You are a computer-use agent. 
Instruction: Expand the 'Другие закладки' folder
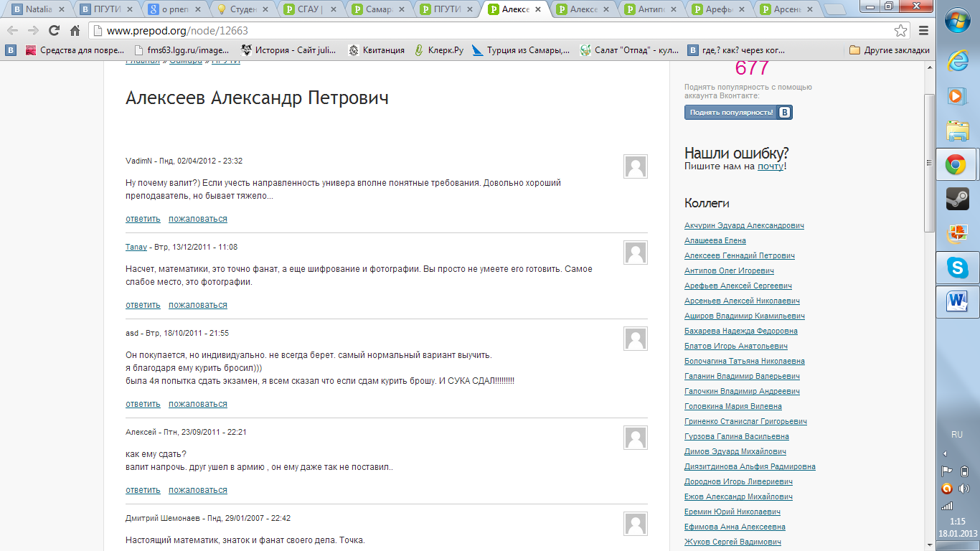coord(890,50)
